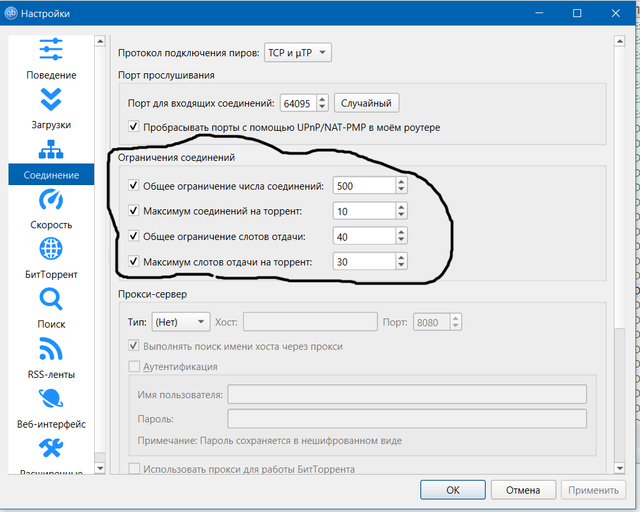Click the proxy Хост input field
The height and width of the screenshot is (512, 640).
point(310,322)
